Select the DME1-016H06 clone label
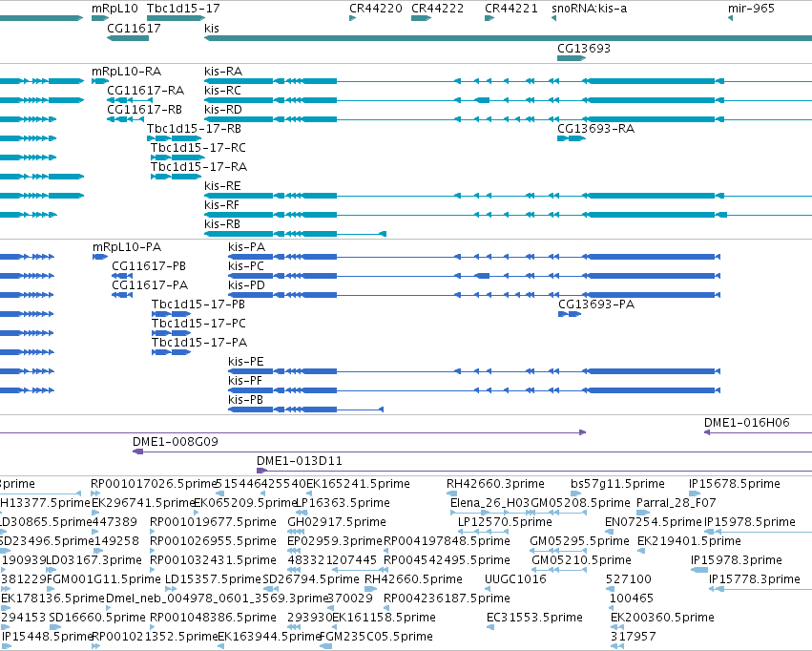 [747, 422]
